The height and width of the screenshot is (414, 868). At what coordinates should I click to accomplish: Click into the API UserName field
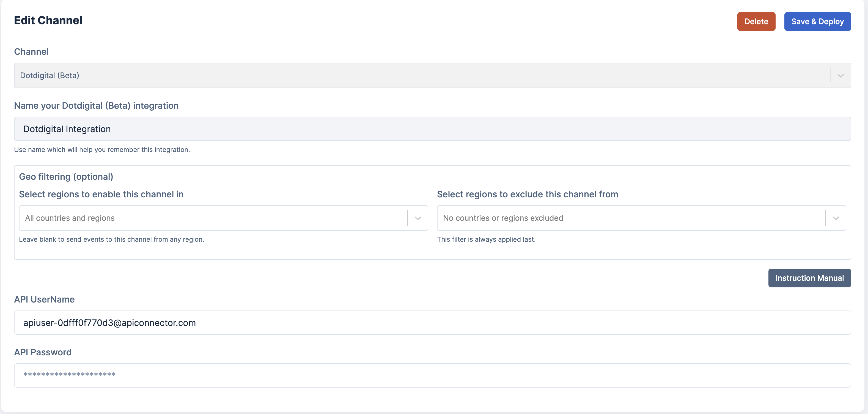432,323
